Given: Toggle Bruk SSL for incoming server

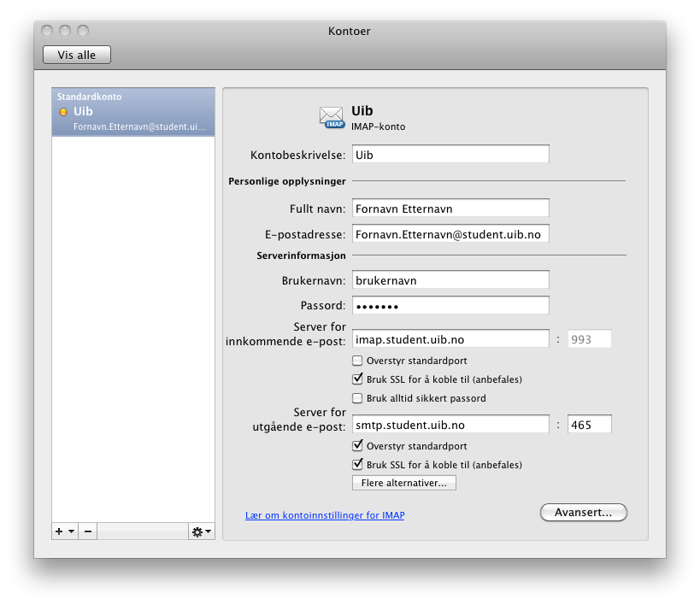Looking at the screenshot, I should 358,379.
